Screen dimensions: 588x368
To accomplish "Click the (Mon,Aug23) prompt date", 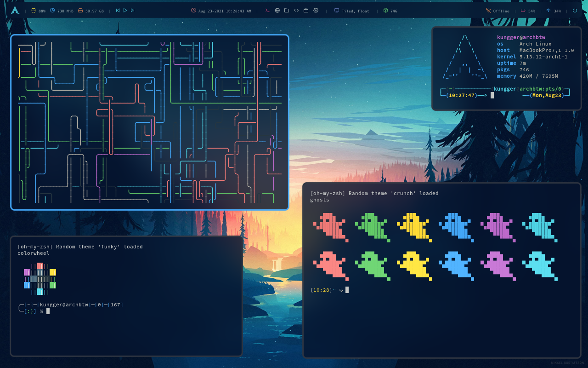I will pyautogui.click(x=546, y=95).
